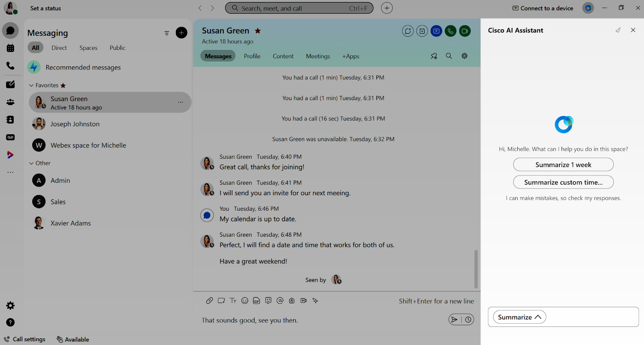Insert a GIF
Viewport: 644px width, 345px height.
click(x=256, y=301)
